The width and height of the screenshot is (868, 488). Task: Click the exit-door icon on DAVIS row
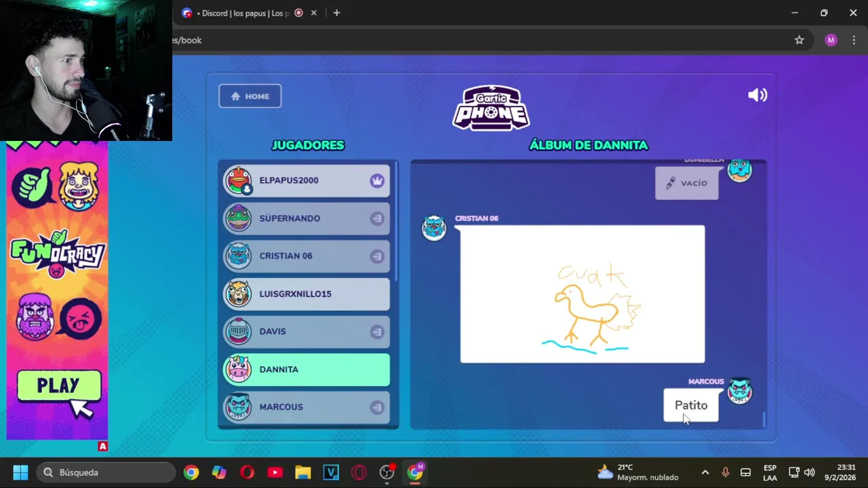(377, 332)
